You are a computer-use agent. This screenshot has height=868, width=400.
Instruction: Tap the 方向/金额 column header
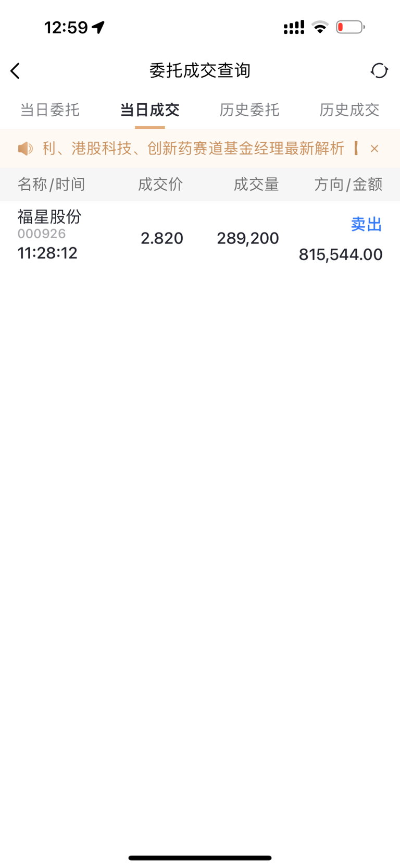(348, 184)
